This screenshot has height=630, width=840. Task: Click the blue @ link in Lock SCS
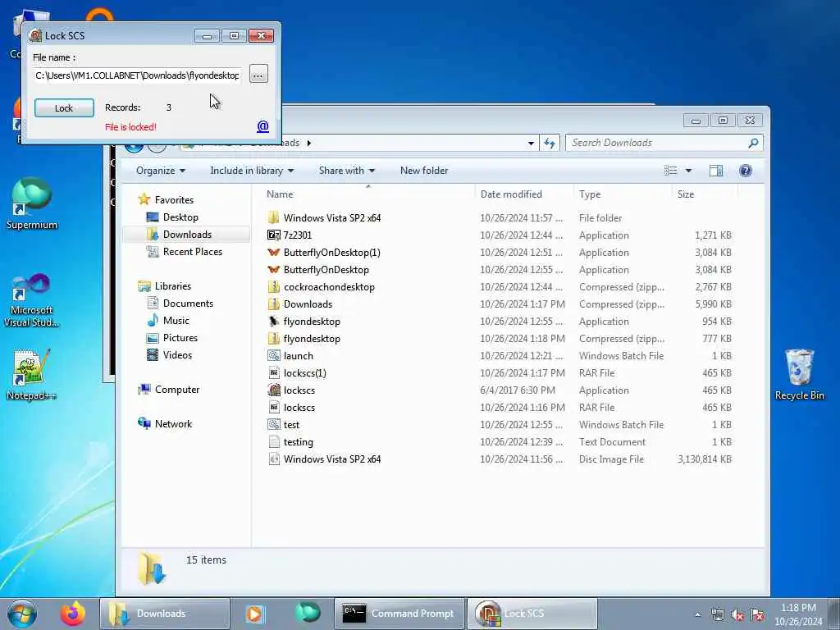point(262,126)
